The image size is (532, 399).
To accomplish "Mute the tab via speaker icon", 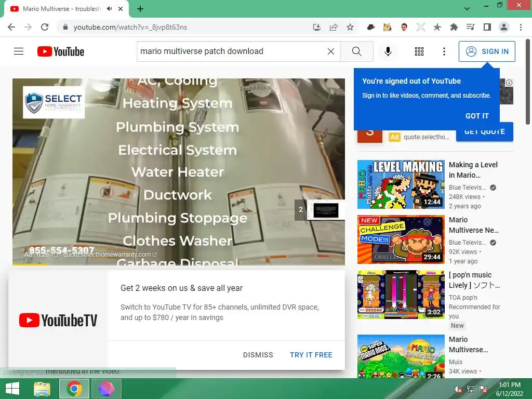I will 109,9.
